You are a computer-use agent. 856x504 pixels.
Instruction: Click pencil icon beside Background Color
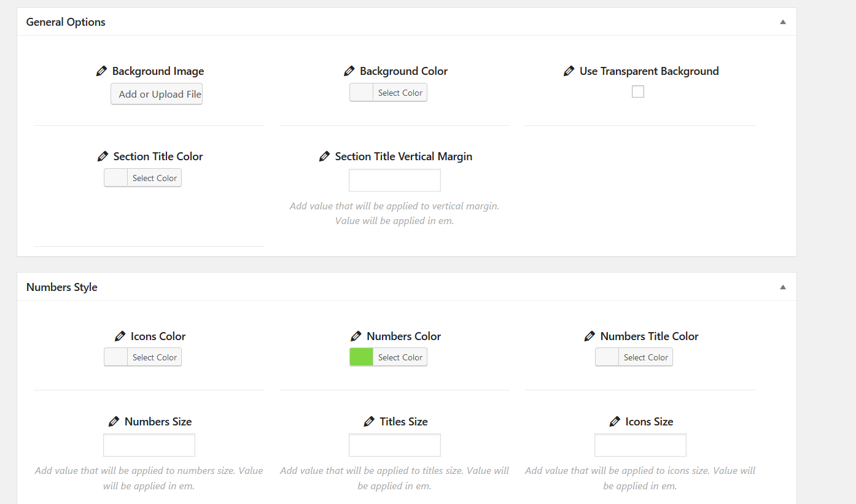tap(349, 71)
